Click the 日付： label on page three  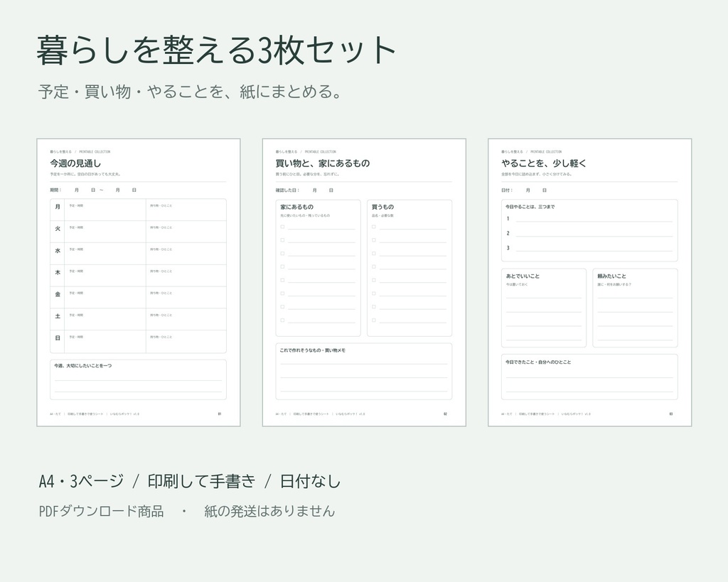pyautogui.click(x=507, y=190)
